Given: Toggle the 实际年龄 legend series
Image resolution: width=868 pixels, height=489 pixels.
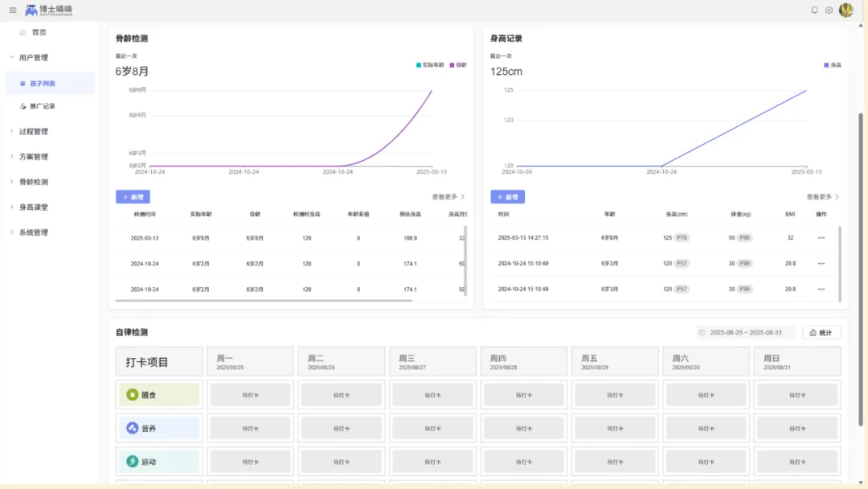Looking at the screenshot, I should coord(430,65).
